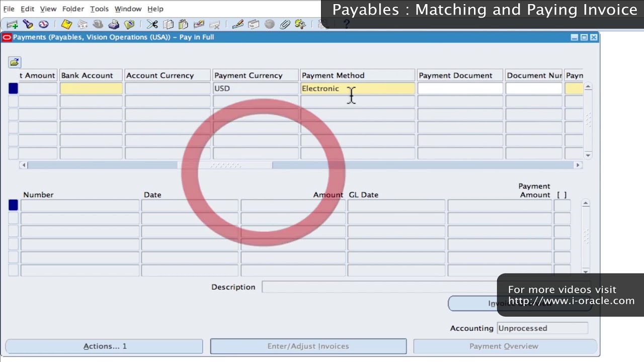Open the File menu
Screen dimensions: 644x362
(9, 9)
